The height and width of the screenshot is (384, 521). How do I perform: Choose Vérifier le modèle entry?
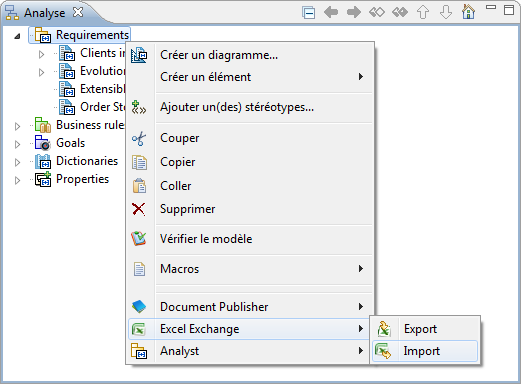(x=250, y=239)
